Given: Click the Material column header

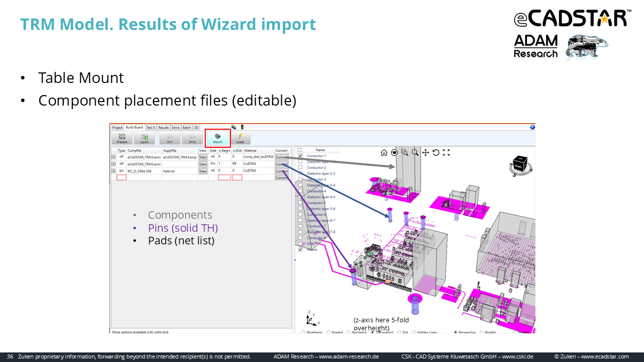Looking at the screenshot, I should point(259,150).
